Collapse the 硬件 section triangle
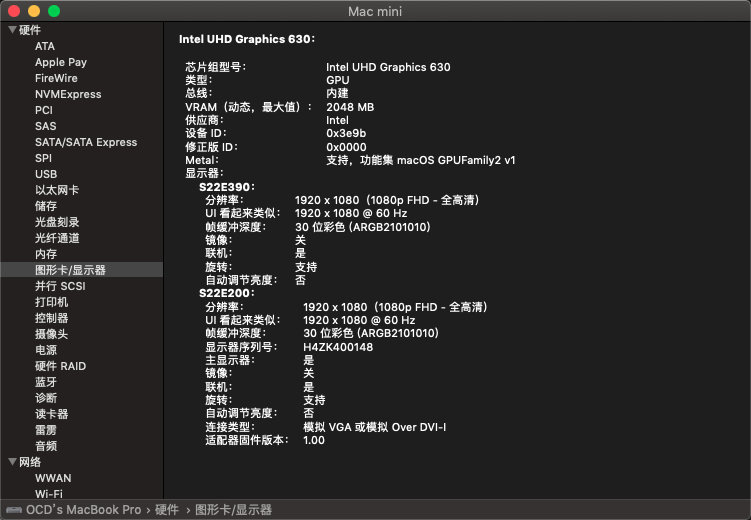751x520 pixels. (12, 30)
